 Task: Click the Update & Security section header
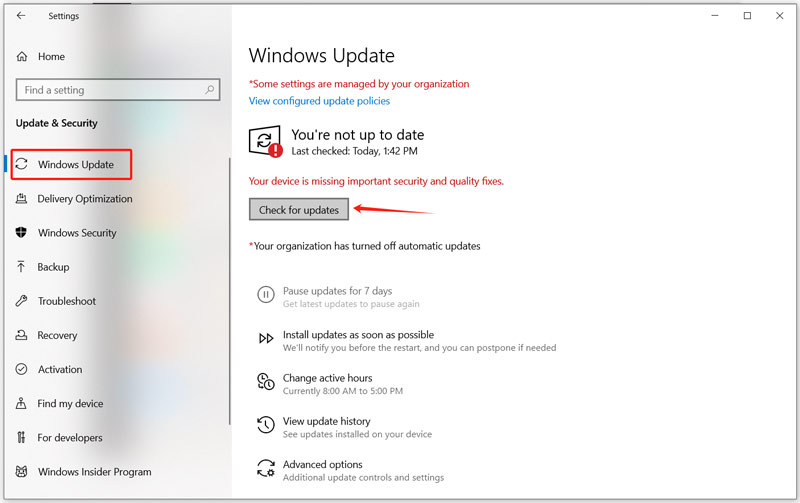(x=56, y=123)
